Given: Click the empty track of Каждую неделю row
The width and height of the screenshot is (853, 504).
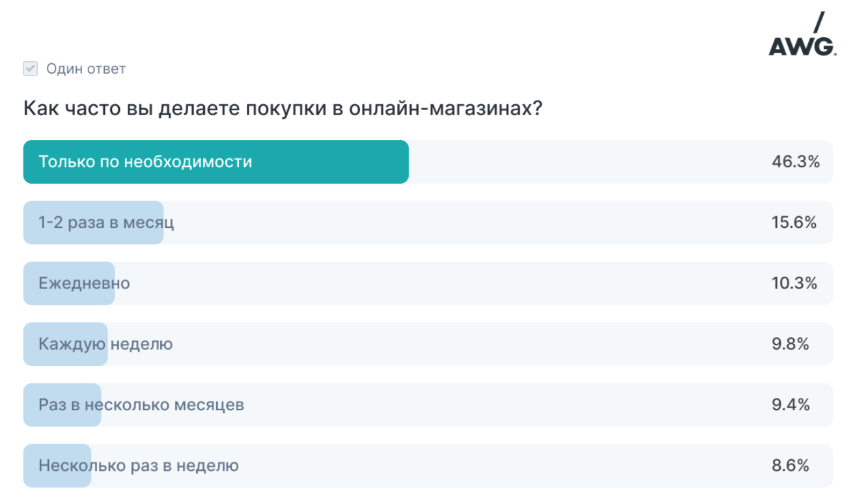Looking at the screenshot, I should coord(470,344).
